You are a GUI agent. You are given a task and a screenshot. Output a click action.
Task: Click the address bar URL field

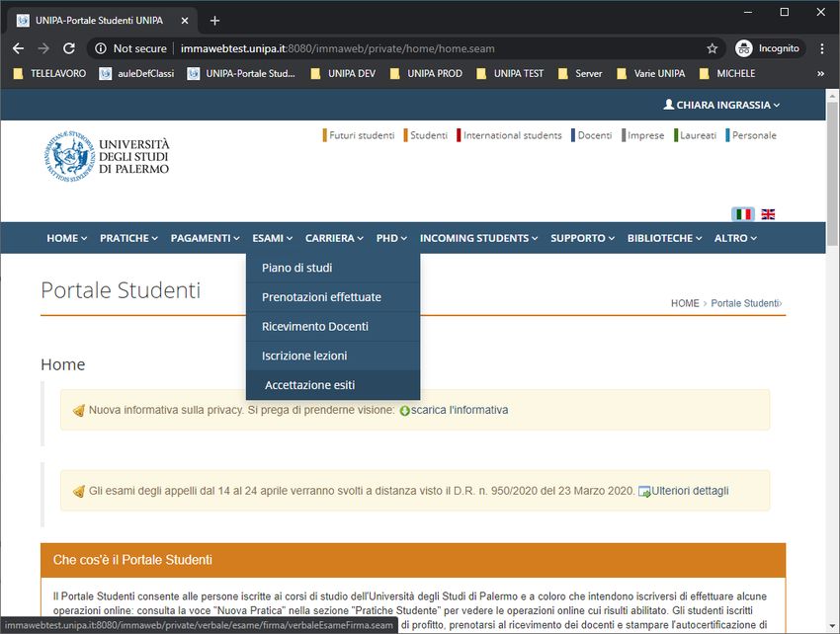395,48
